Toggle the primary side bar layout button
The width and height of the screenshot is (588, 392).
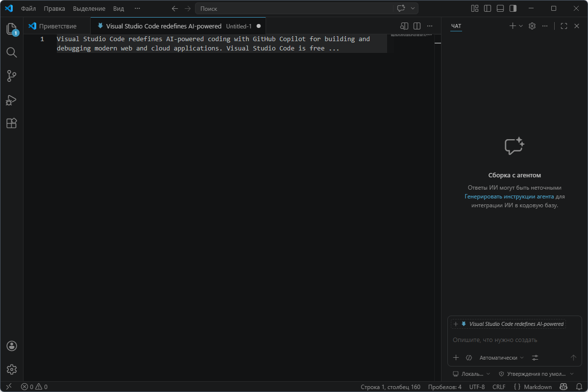coord(488,8)
